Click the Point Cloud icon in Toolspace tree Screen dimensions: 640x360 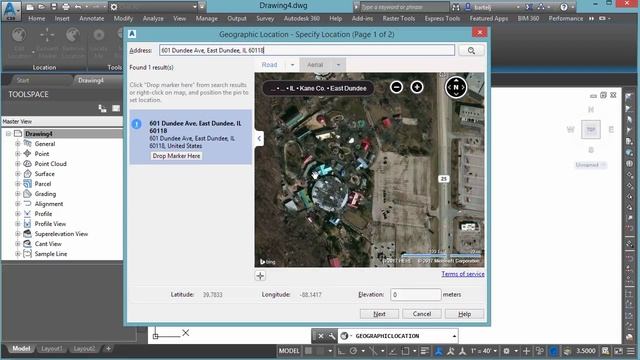pyautogui.click(x=27, y=164)
